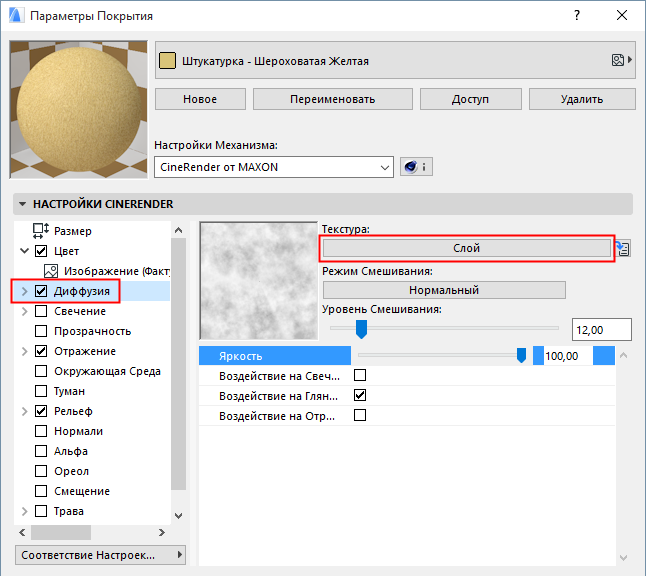Click the Переименовать button
Viewport: 646px width, 576px height.
[x=332, y=99]
